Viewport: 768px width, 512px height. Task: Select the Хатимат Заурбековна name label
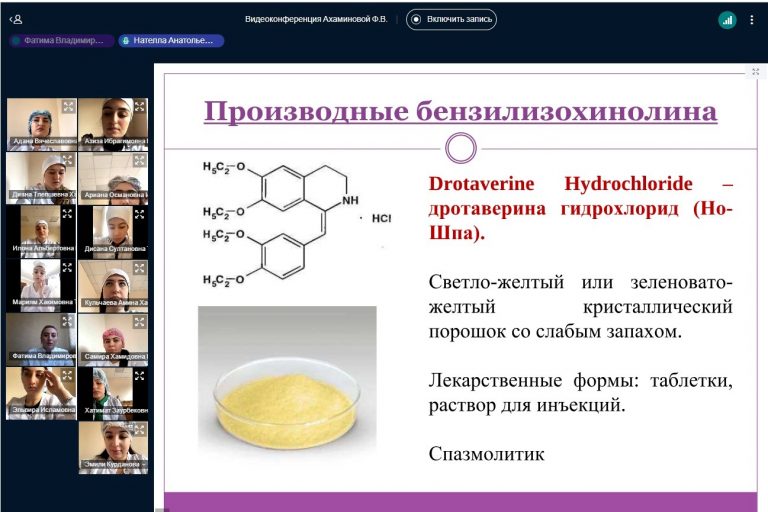pyautogui.click(x=115, y=410)
